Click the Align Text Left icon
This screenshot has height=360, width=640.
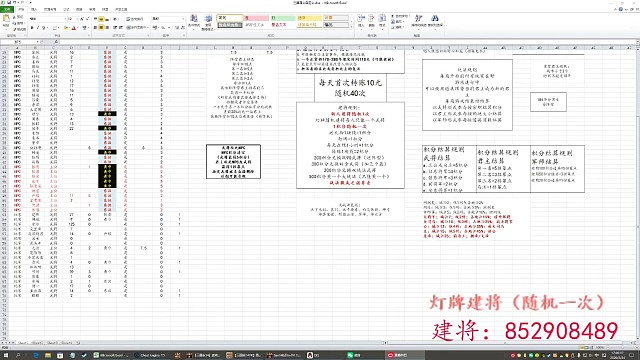coord(96,28)
